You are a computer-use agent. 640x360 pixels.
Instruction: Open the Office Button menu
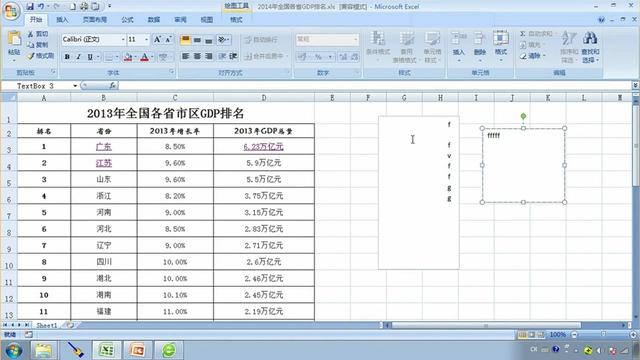click(11, 10)
